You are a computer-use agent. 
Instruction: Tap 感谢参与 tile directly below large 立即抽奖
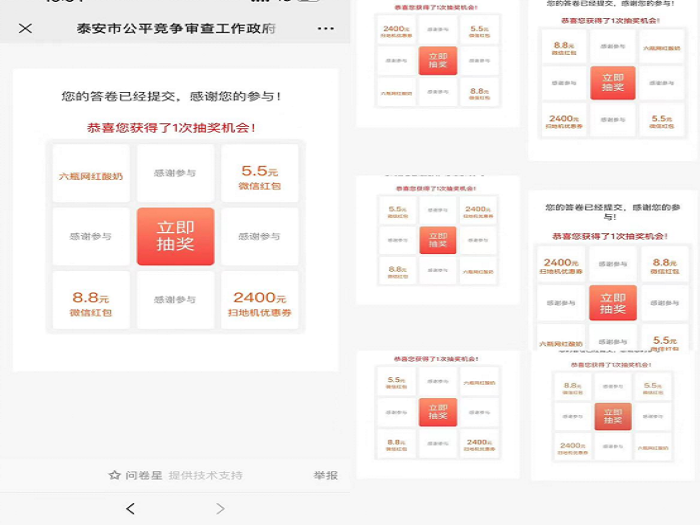pyautogui.click(x=175, y=299)
